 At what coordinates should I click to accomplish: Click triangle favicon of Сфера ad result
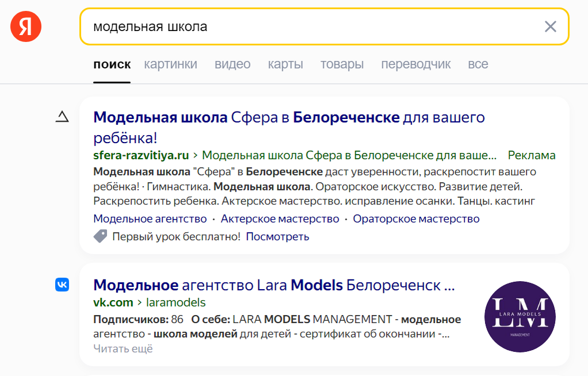pos(62,117)
